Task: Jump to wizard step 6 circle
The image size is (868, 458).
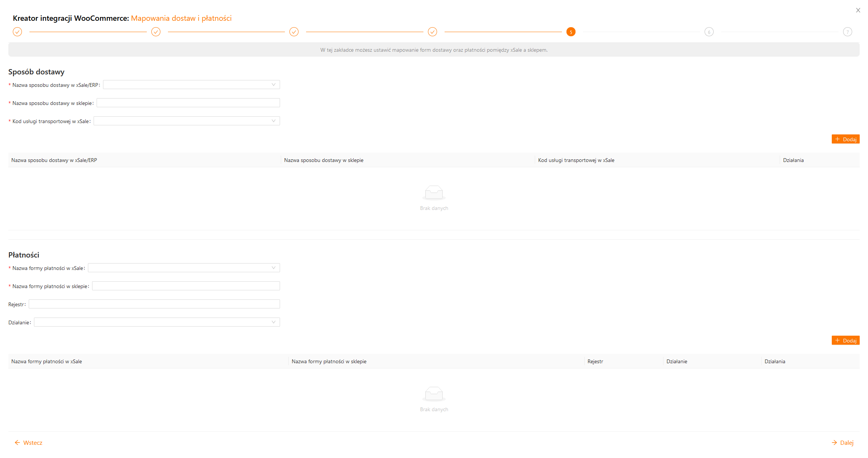Action: coord(709,32)
